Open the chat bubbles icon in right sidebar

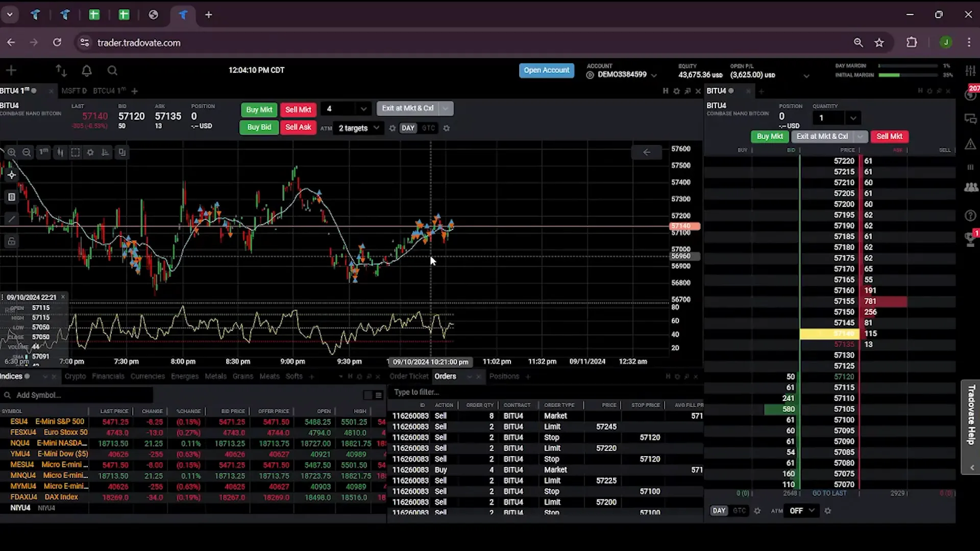pyautogui.click(x=970, y=119)
